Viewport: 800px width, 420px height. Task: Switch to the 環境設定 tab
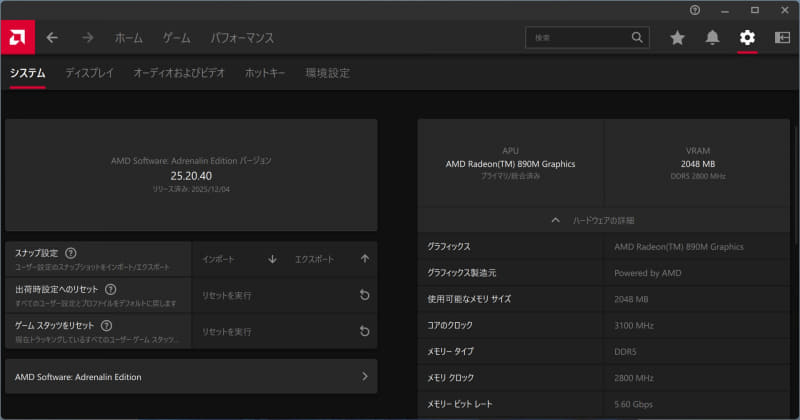[x=328, y=73]
